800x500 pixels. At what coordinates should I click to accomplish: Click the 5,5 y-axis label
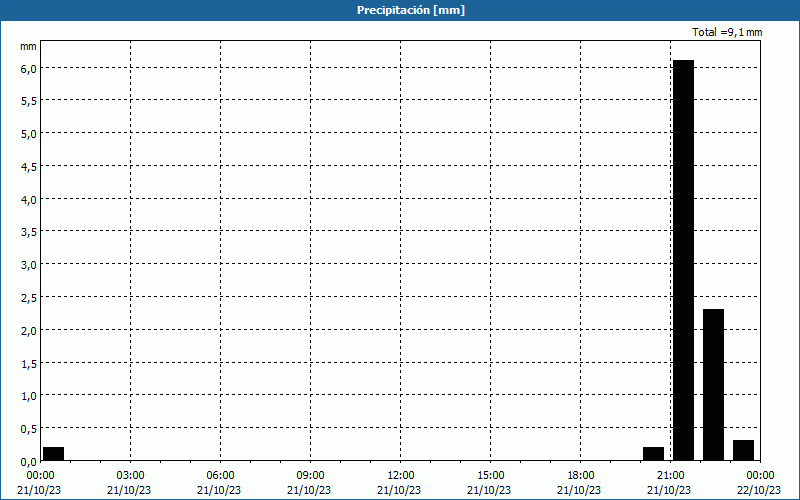click(29, 102)
